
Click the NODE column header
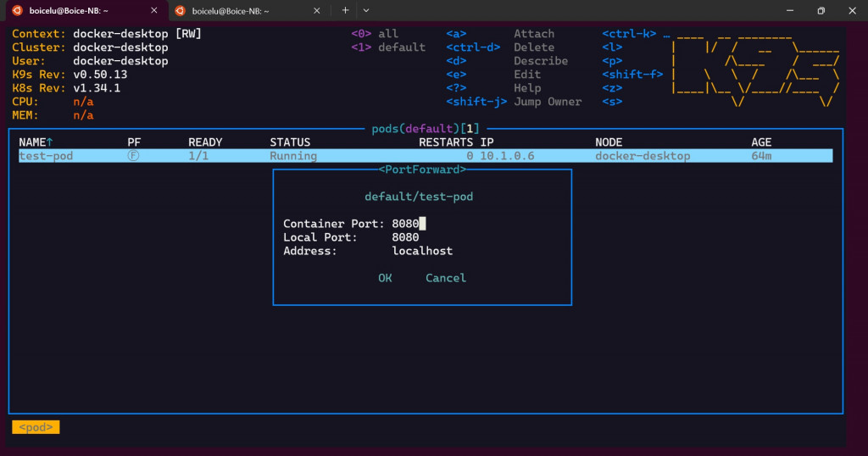coord(609,142)
